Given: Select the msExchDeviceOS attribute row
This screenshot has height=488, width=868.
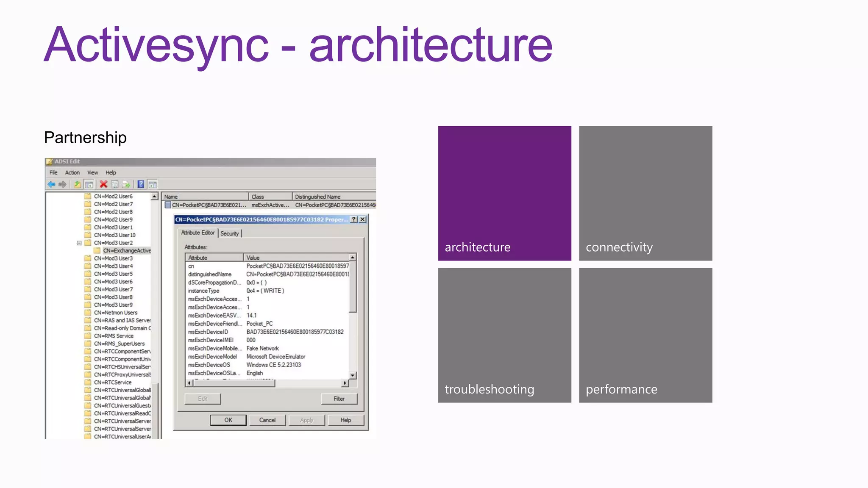Looking at the screenshot, I should [267, 365].
